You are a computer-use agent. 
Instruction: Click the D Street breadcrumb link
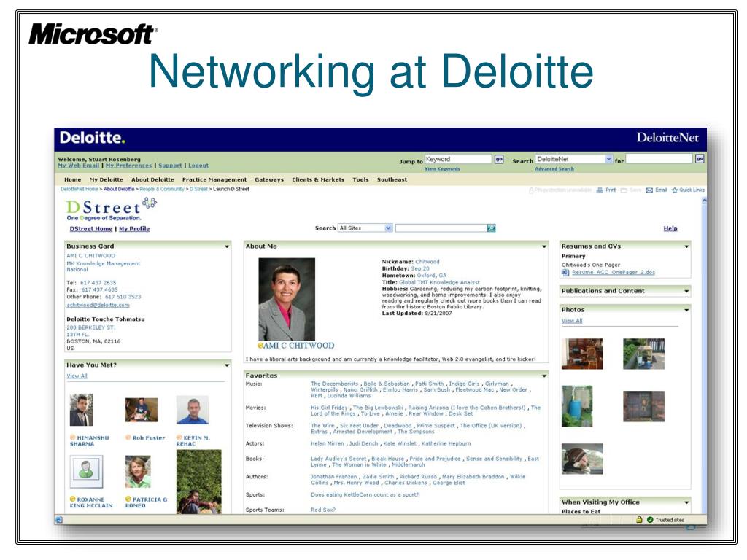pyautogui.click(x=198, y=190)
